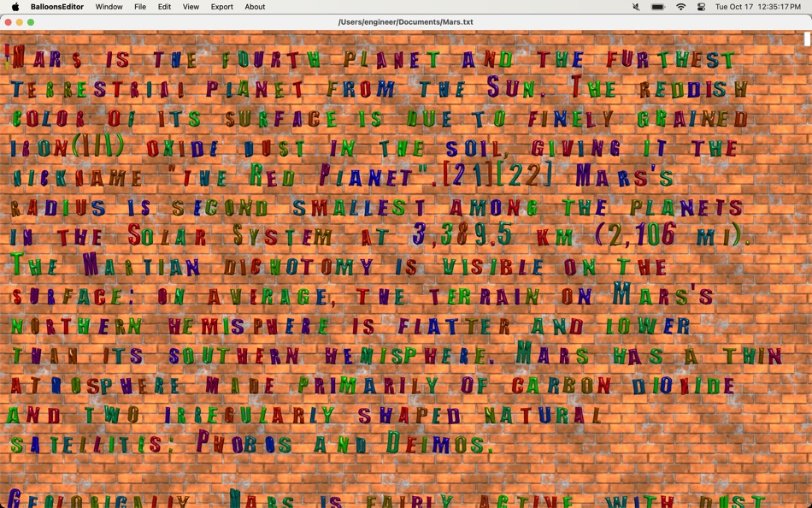
Task: Click the word "AVERAGE,"
Action: (271, 297)
